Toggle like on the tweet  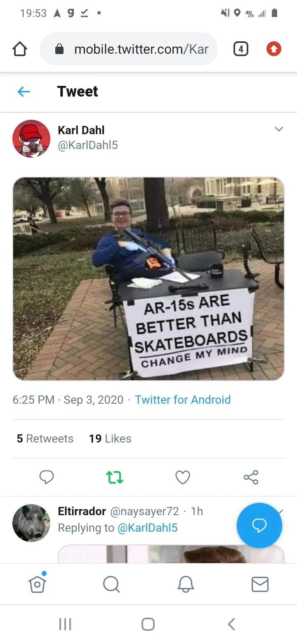(183, 477)
